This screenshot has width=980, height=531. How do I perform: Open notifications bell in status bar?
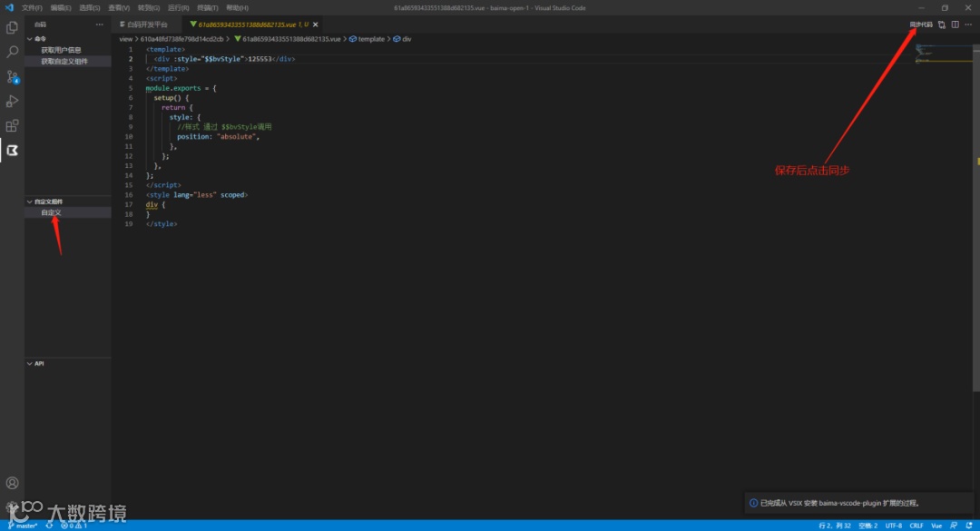click(x=969, y=526)
